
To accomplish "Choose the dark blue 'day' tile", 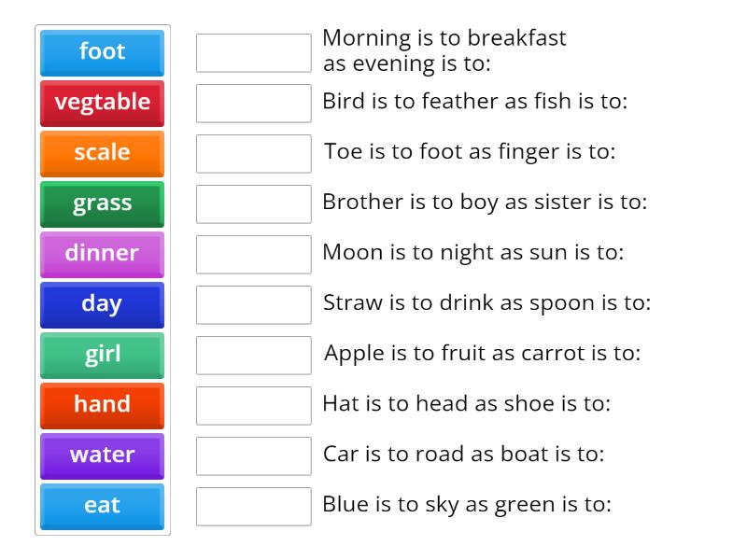I will pyautogui.click(x=102, y=304).
